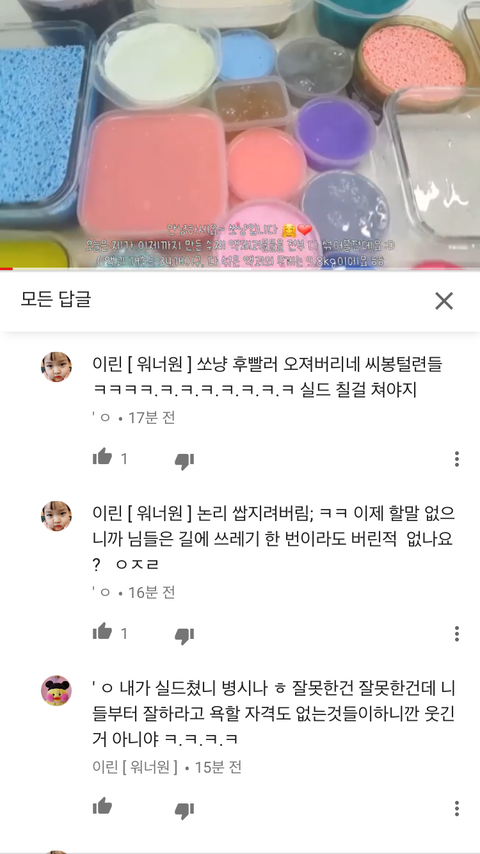Close the 모든 답글 replies panel

(x=443, y=301)
